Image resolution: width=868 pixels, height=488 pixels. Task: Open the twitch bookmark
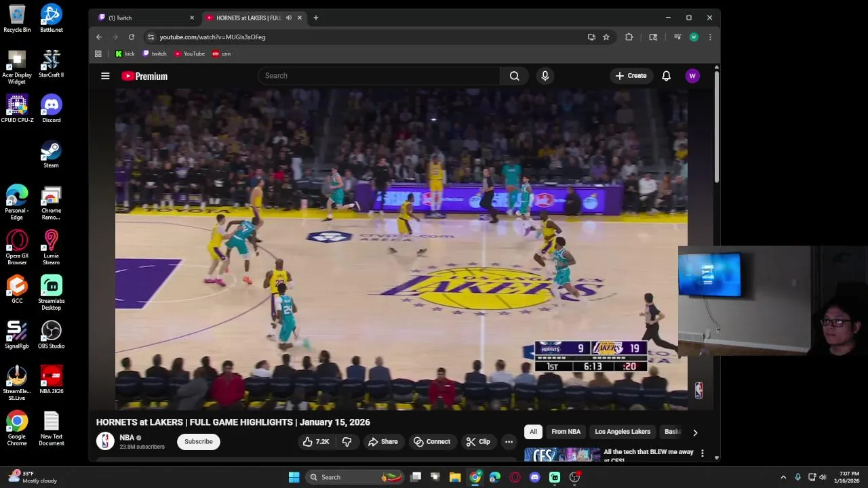tap(155, 54)
